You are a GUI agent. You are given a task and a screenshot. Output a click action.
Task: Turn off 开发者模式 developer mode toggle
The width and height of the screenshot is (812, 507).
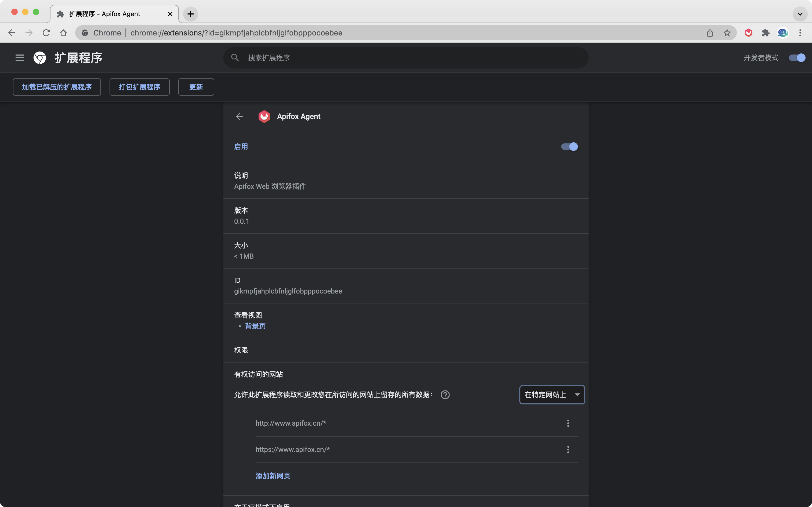[797, 58]
